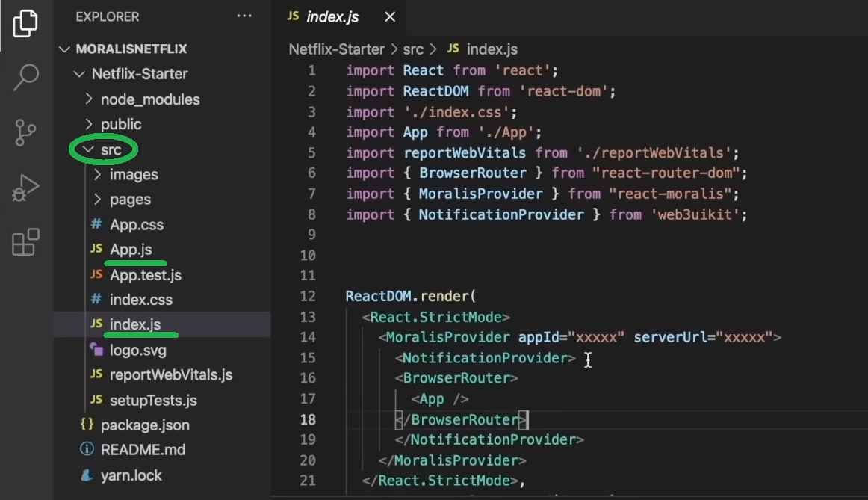Open the Run and Debug view
Viewport: 868px width, 500px height.
25,188
